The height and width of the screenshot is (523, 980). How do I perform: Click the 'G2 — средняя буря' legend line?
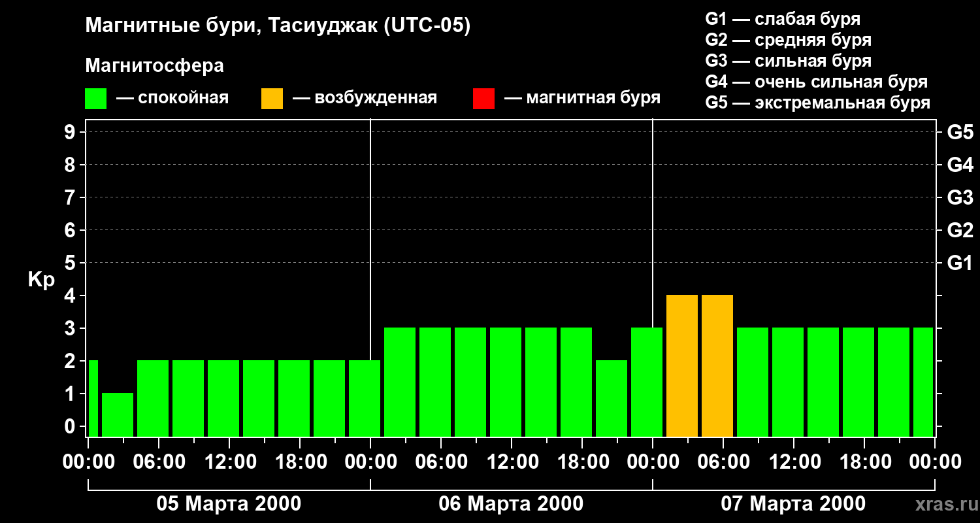pos(788,40)
